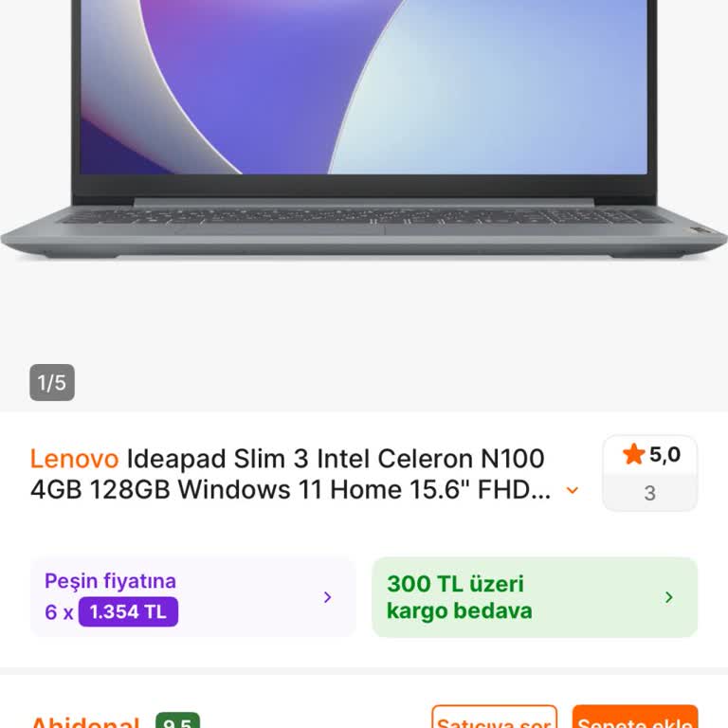This screenshot has width=728, height=728.
Task: Click the orange star rating icon
Action: coord(633,454)
